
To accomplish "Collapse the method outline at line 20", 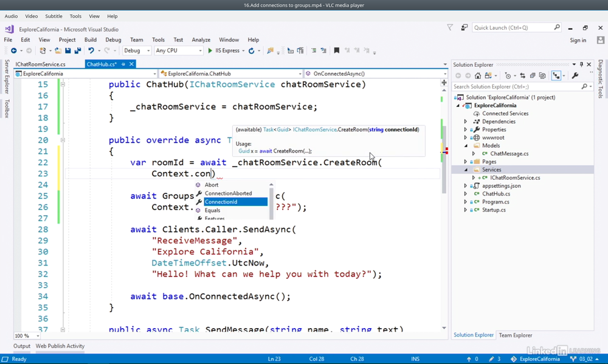I will [63, 140].
